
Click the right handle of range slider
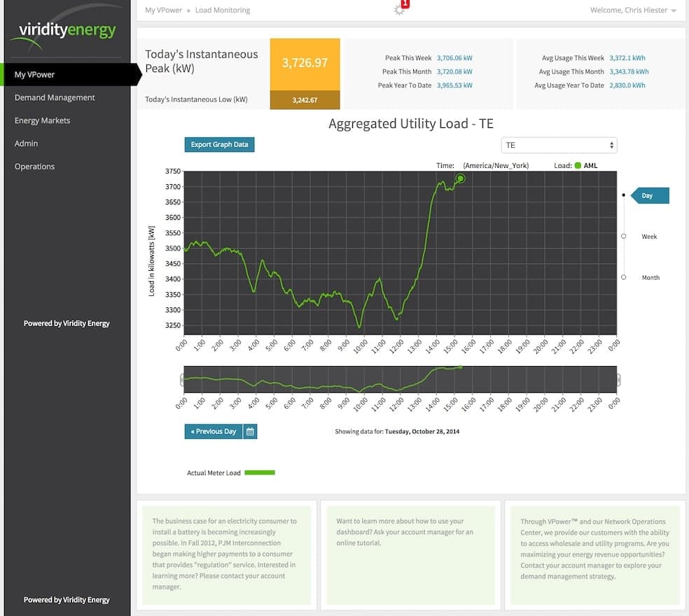pyautogui.click(x=618, y=379)
